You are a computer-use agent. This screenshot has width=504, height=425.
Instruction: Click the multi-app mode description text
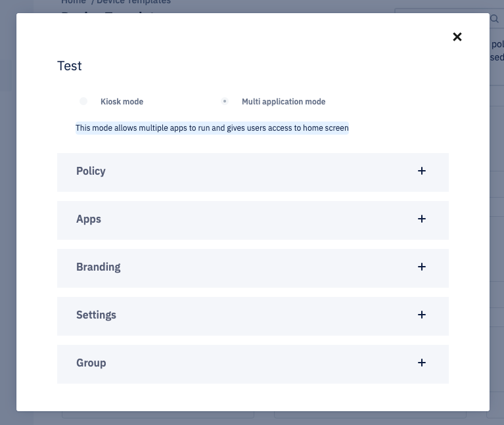click(212, 128)
